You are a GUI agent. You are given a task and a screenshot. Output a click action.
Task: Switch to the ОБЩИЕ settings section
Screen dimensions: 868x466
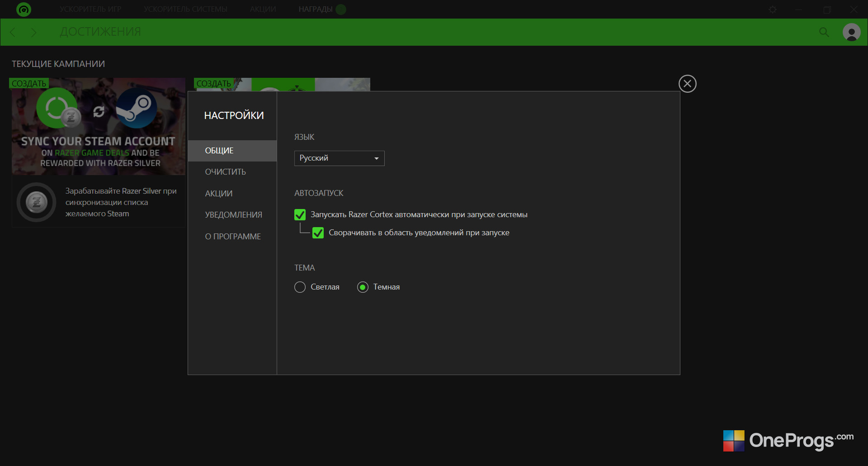(x=232, y=151)
